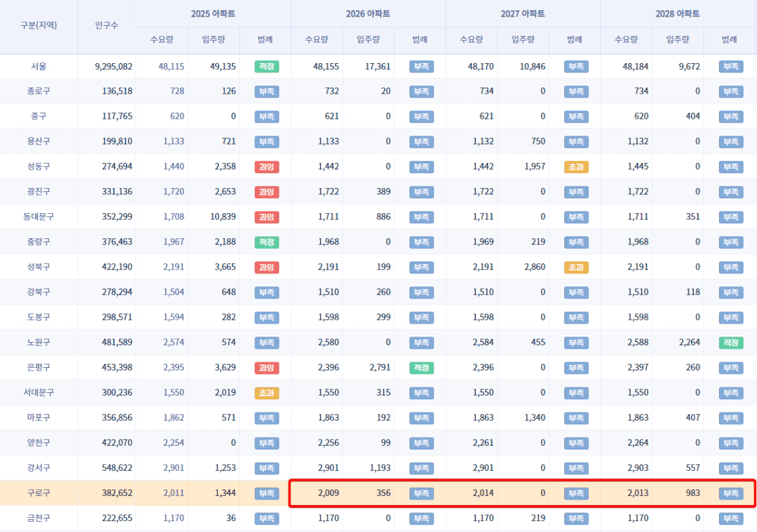
Task: Open the 종로구 district link
Action: 39,91
